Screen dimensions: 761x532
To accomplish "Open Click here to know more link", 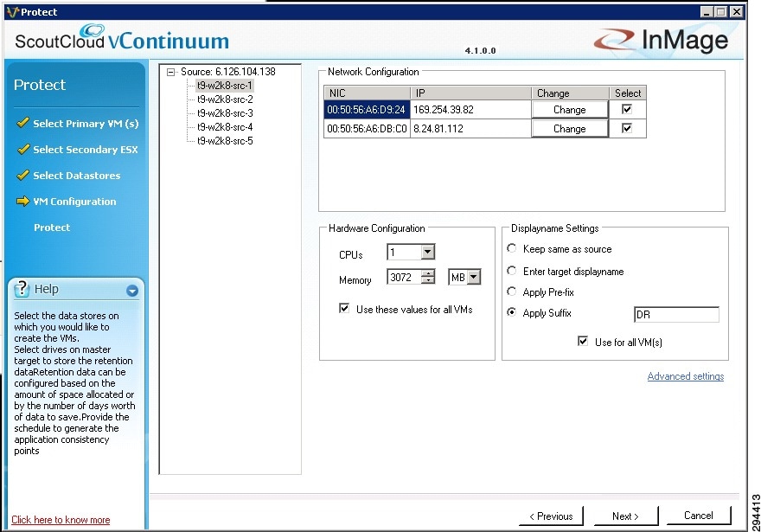I will pos(61,520).
